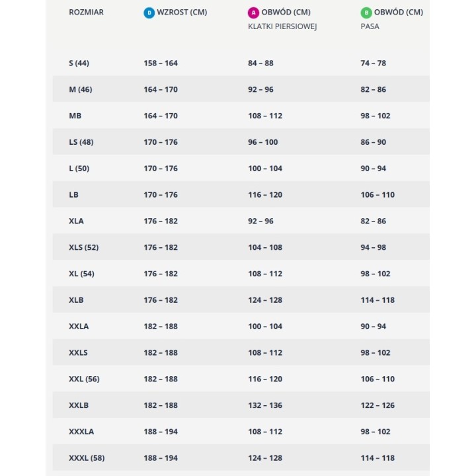This screenshot has width=476, height=476.
Task: Select the ROZMIAR column header
Action: [86, 12]
